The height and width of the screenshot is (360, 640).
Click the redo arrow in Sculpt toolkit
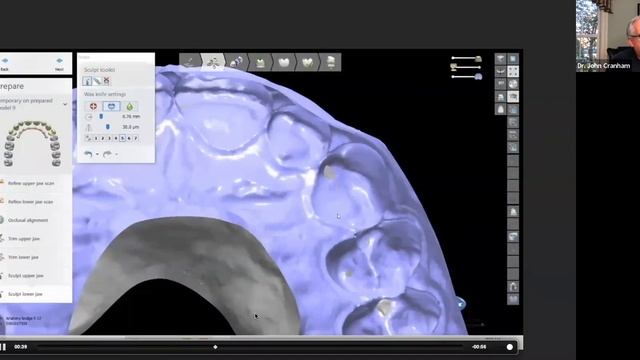[x=107, y=154]
